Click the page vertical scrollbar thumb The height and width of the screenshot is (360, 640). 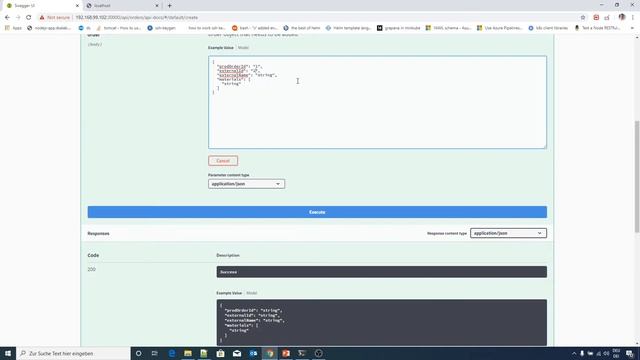pos(637,177)
